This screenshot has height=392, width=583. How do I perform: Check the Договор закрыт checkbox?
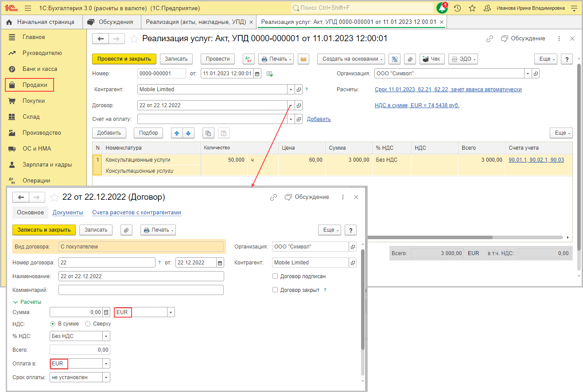point(275,290)
